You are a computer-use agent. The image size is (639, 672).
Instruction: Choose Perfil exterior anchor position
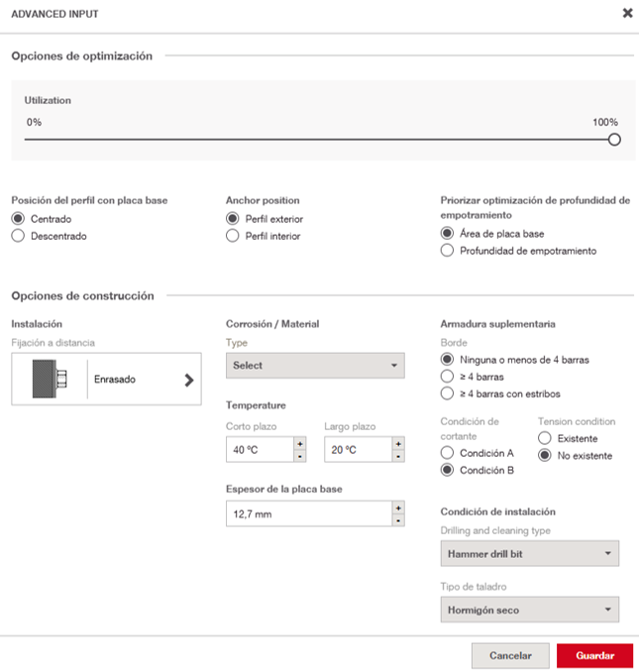[233, 219]
